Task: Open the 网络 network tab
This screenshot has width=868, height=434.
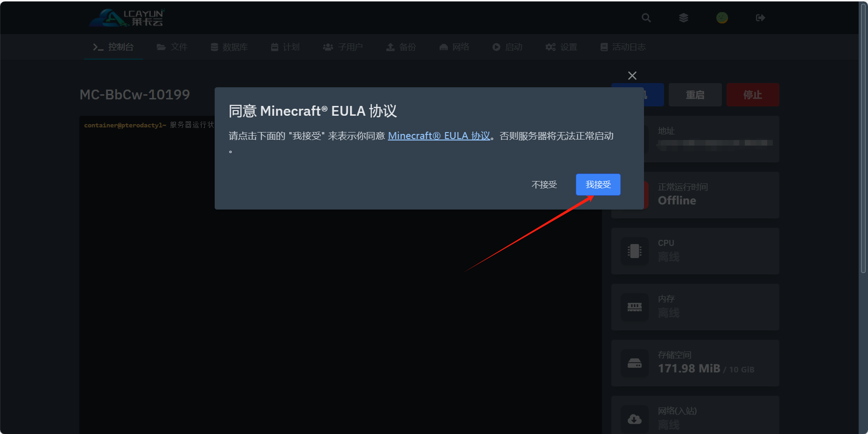Action: point(454,47)
